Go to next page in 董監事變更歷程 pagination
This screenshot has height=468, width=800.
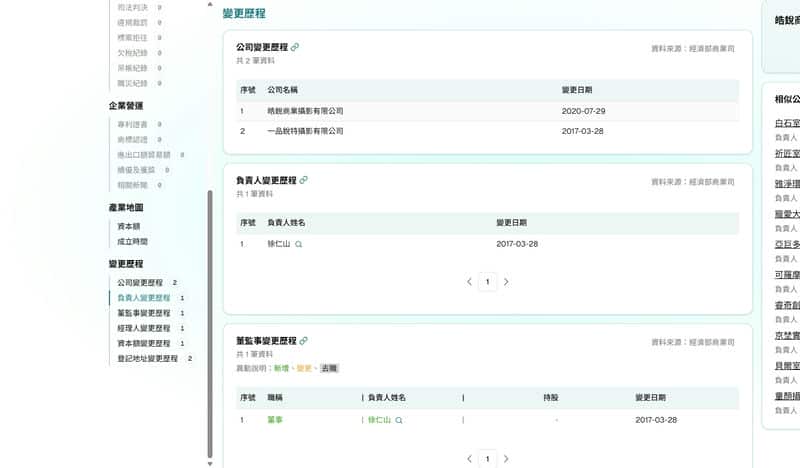506,458
